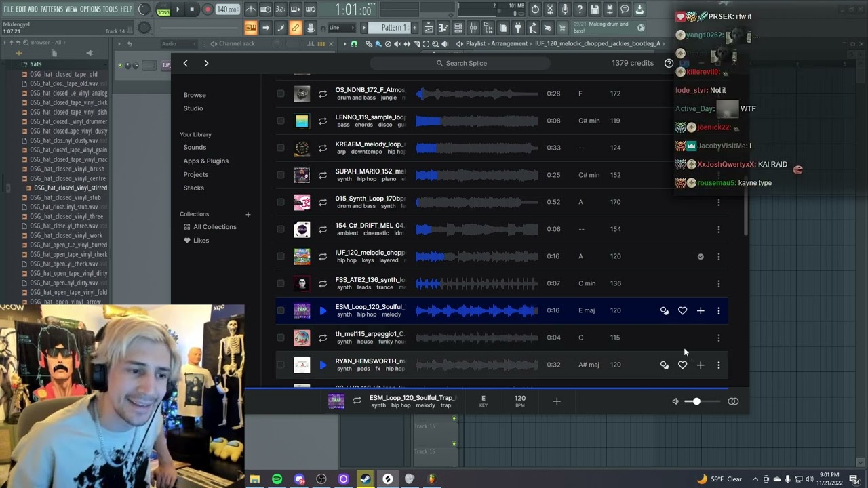Click the Splice forward arrow

click(x=206, y=63)
